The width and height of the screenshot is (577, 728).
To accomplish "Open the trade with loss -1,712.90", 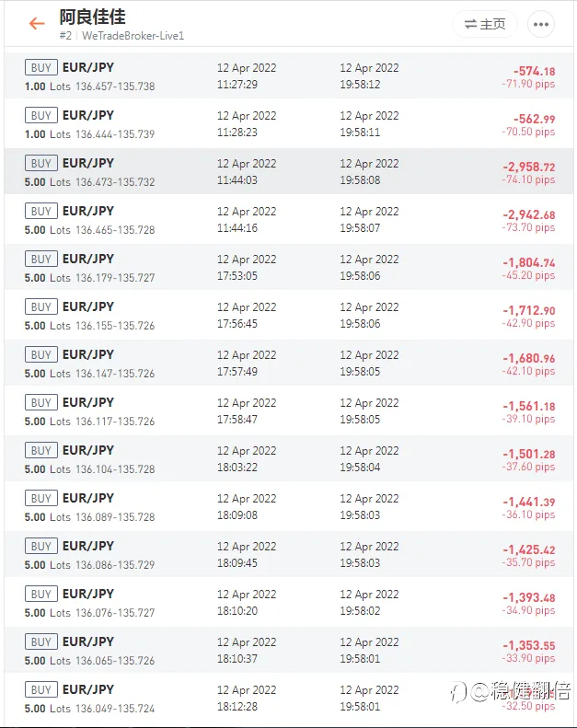I will (x=289, y=315).
